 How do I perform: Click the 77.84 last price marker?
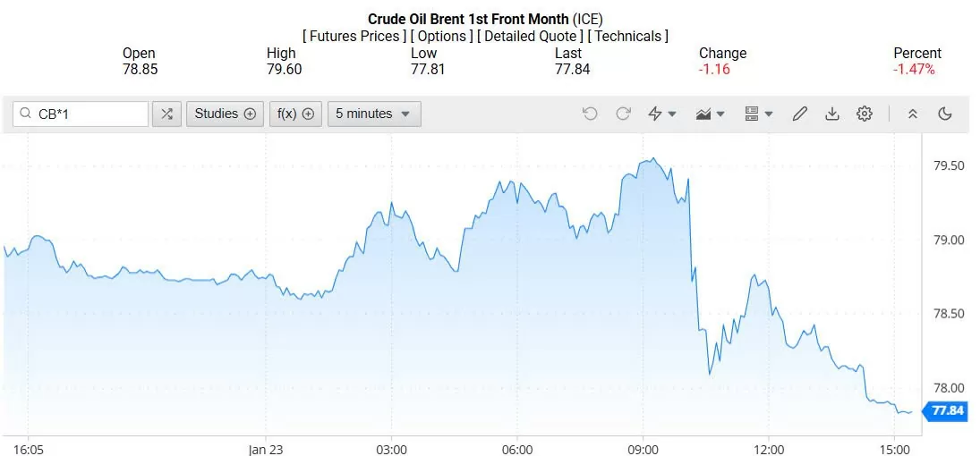945,411
